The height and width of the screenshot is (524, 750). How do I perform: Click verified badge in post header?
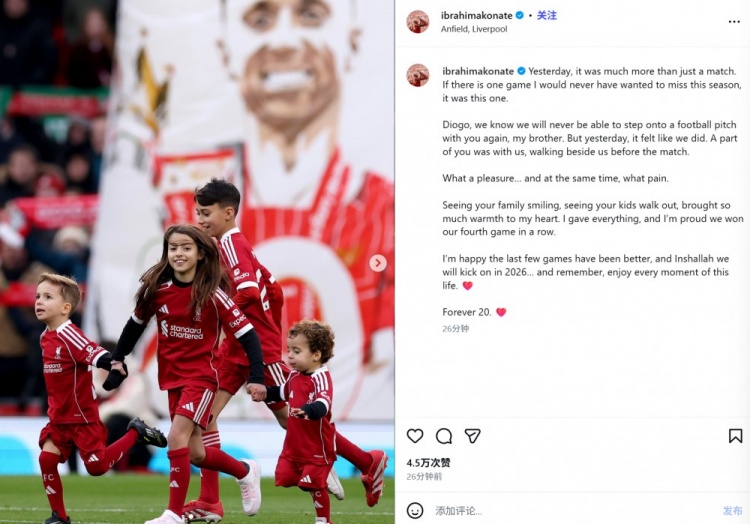pyautogui.click(x=519, y=15)
